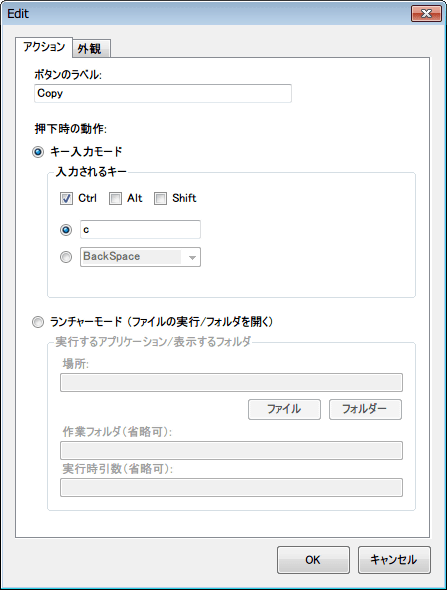
Task: Click the 場所 path input field
Action: (x=231, y=382)
